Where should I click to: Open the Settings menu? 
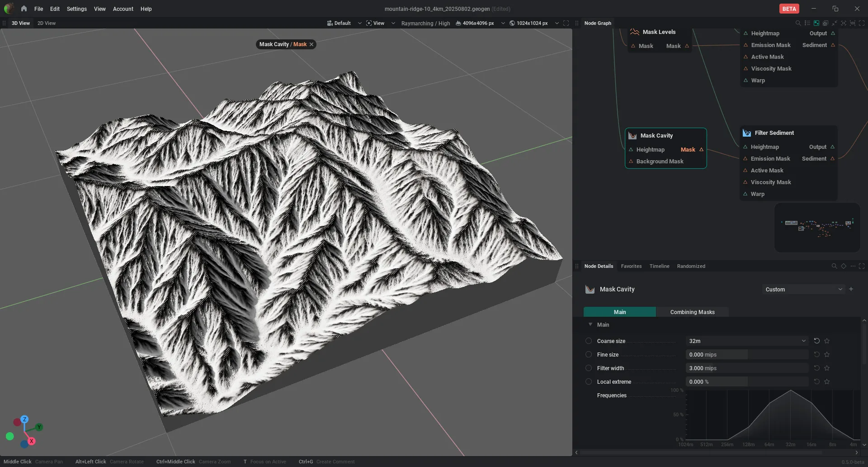pos(76,9)
